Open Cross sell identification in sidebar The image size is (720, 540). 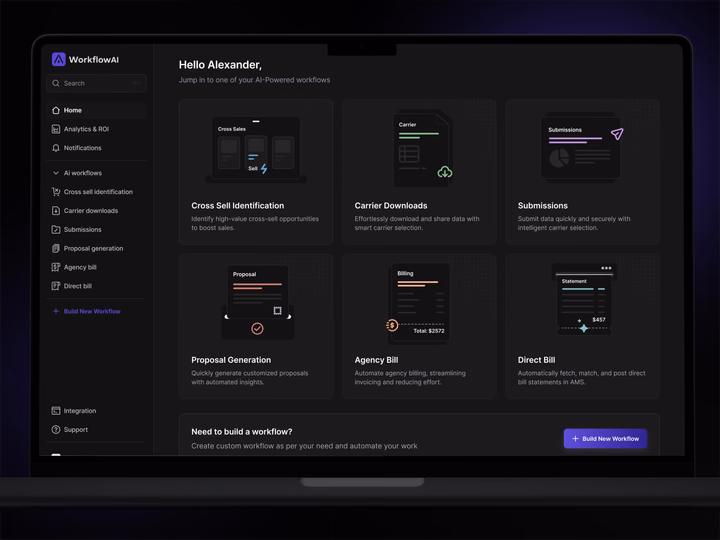(x=96, y=191)
